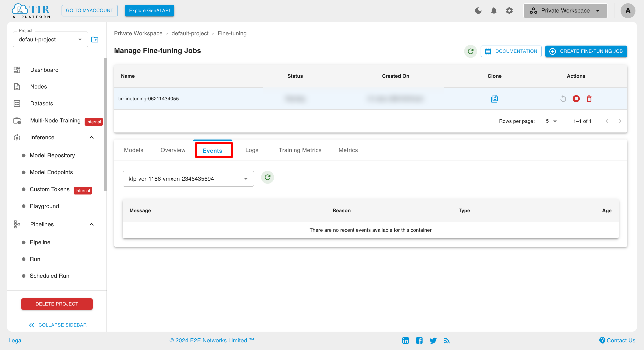
Task: Click GO TO MYACCOUNT button
Action: [x=90, y=11]
